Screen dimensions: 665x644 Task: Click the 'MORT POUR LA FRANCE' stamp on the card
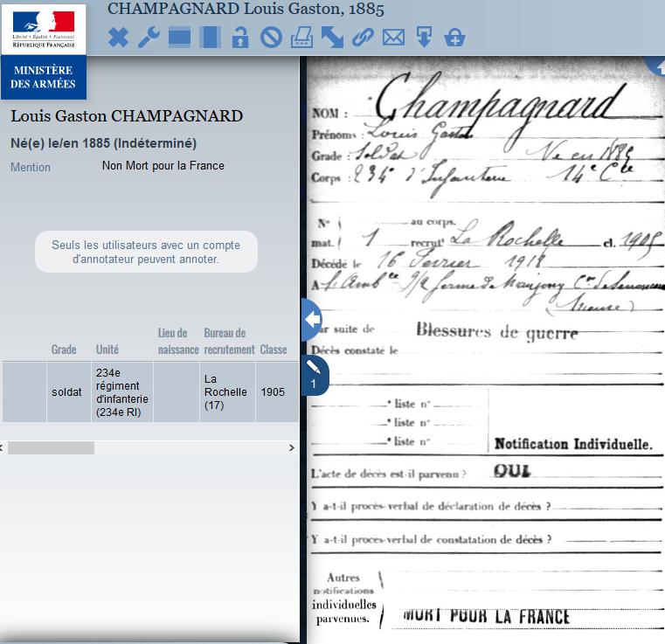pyautogui.click(x=486, y=616)
